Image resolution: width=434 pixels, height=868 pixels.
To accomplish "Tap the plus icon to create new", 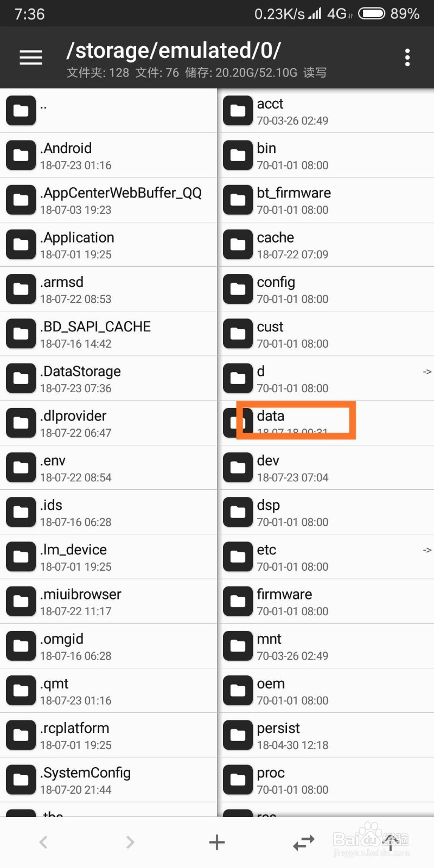I will pos(217,842).
